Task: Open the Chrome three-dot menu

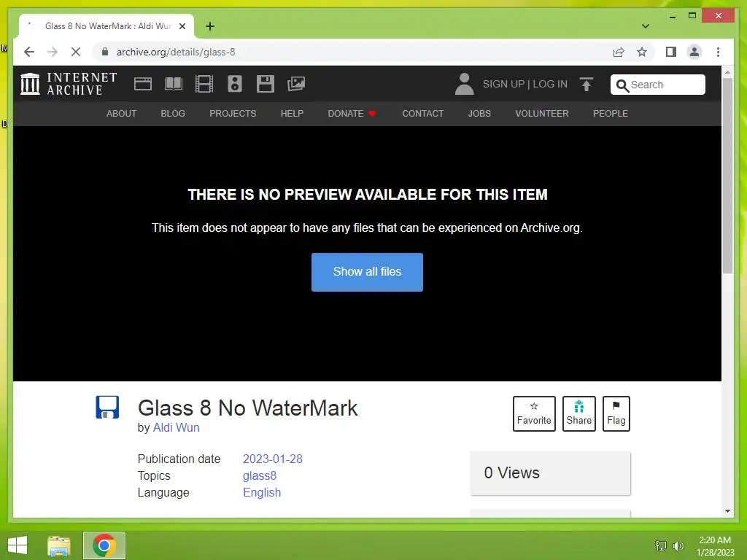Action: [x=718, y=52]
